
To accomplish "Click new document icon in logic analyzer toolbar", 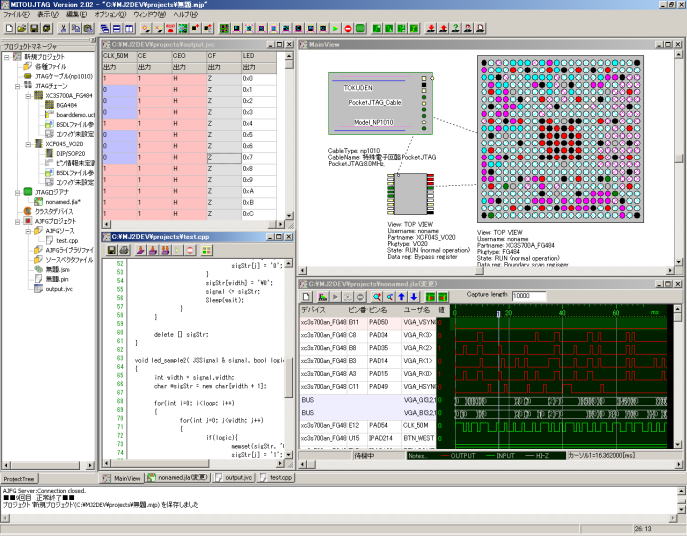I will (x=307, y=297).
